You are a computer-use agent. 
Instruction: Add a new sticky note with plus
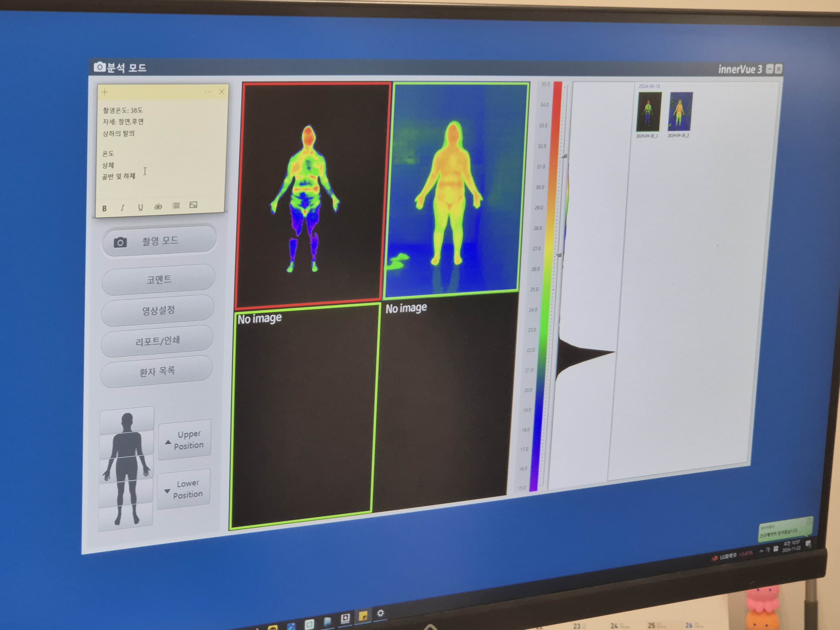click(105, 92)
